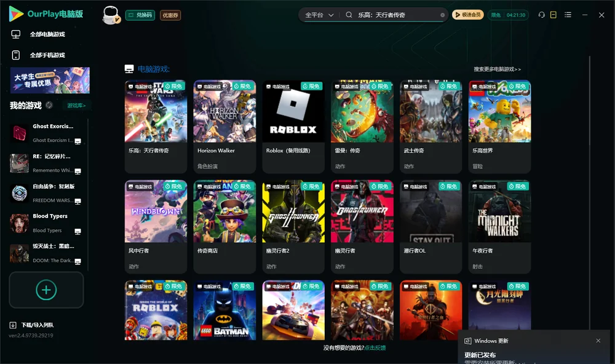
Task: Select RE: 记忆碎片 in my games list
Action: tap(46, 163)
